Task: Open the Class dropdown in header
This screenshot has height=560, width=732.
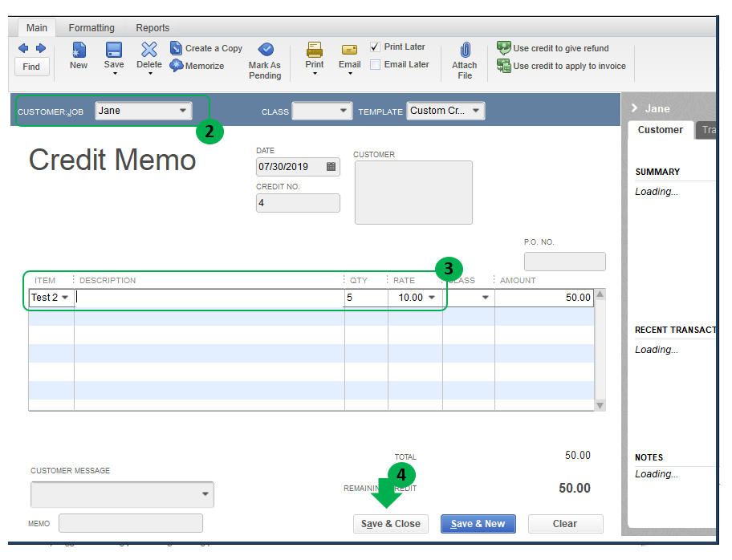Action: click(x=344, y=111)
